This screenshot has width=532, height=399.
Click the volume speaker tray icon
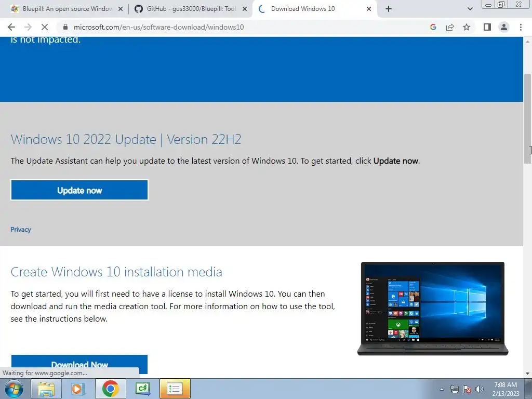(479, 389)
